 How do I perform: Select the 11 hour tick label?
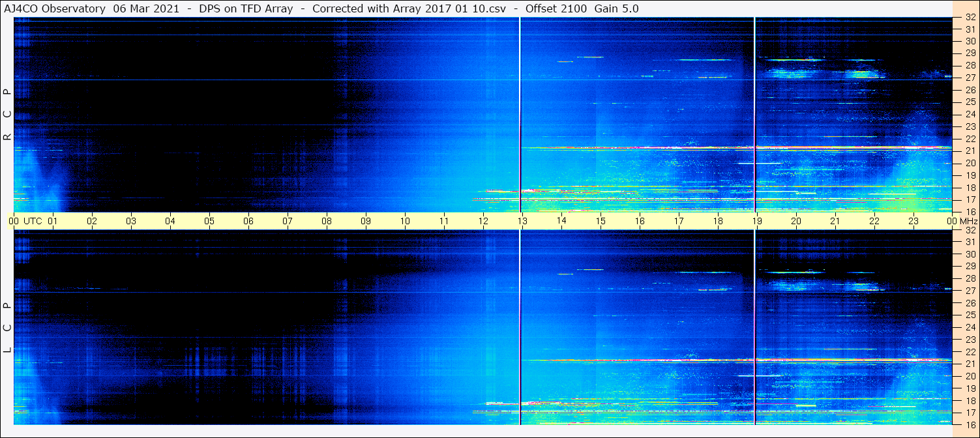point(444,221)
